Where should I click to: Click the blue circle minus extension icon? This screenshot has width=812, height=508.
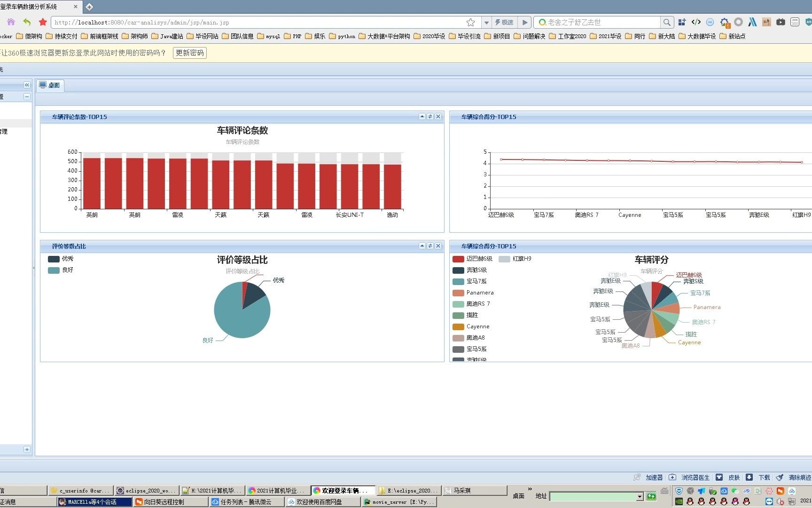click(710, 22)
